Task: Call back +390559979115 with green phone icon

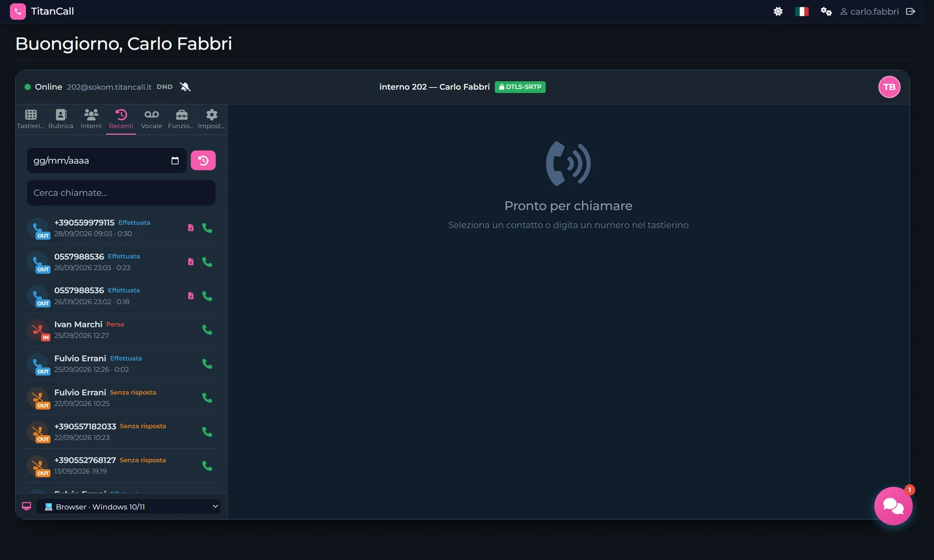Action: point(207,228)
